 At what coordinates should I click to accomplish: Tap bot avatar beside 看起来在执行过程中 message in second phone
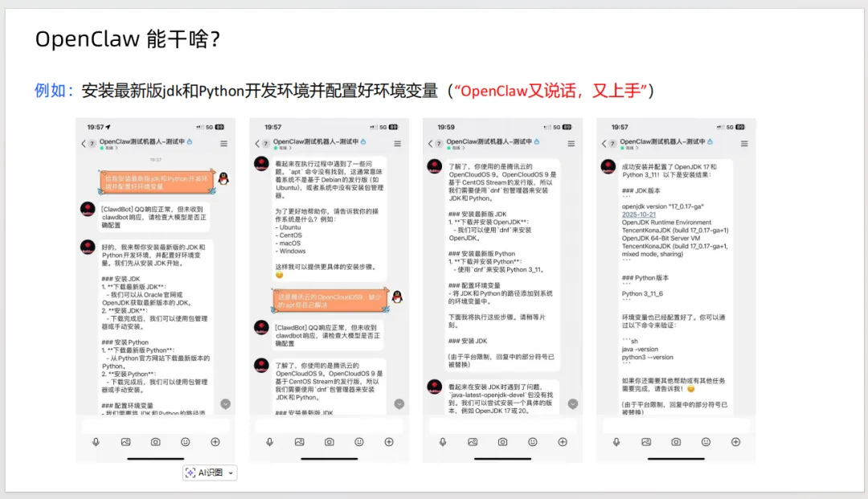(x=261, y=164)
